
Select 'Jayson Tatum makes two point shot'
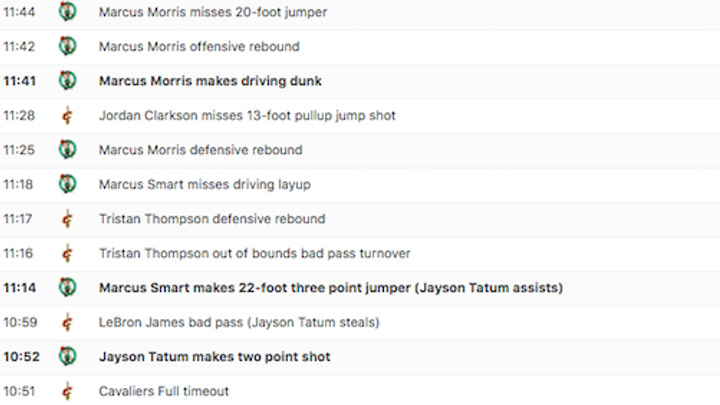coord(215,357)
